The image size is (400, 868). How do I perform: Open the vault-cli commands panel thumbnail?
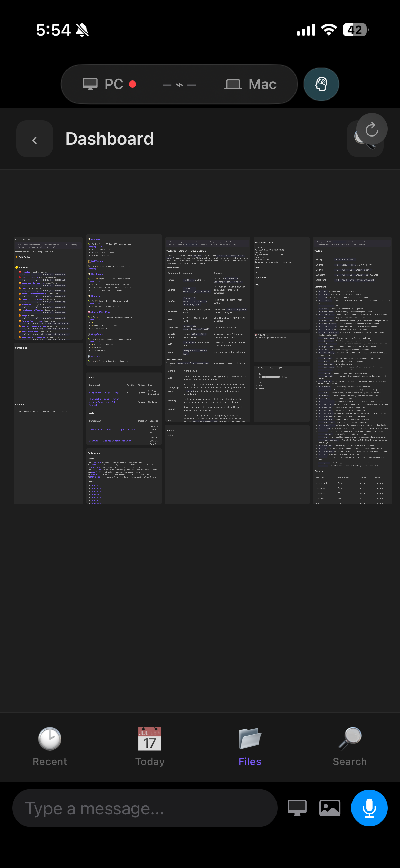[x=352, y=370]
